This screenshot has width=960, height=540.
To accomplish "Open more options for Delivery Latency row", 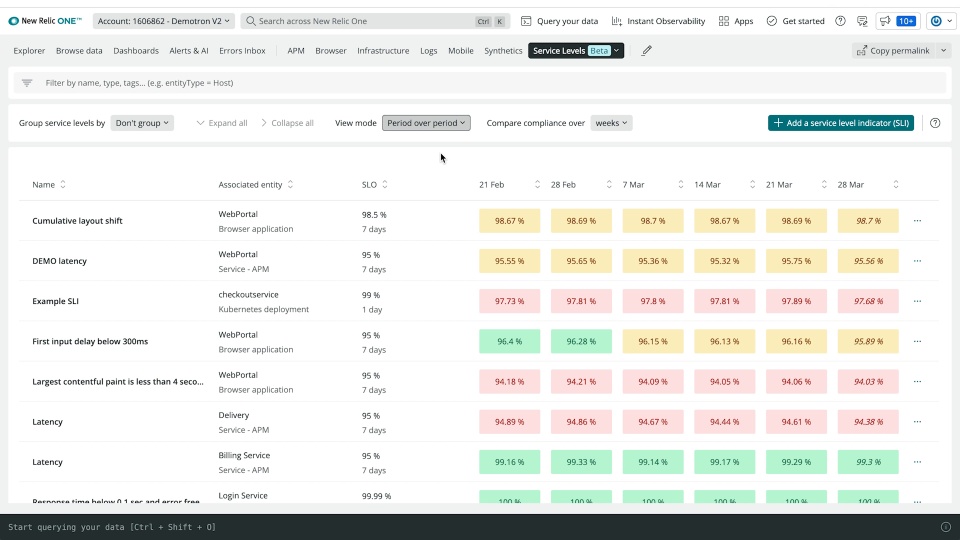I will pos(917,422).
